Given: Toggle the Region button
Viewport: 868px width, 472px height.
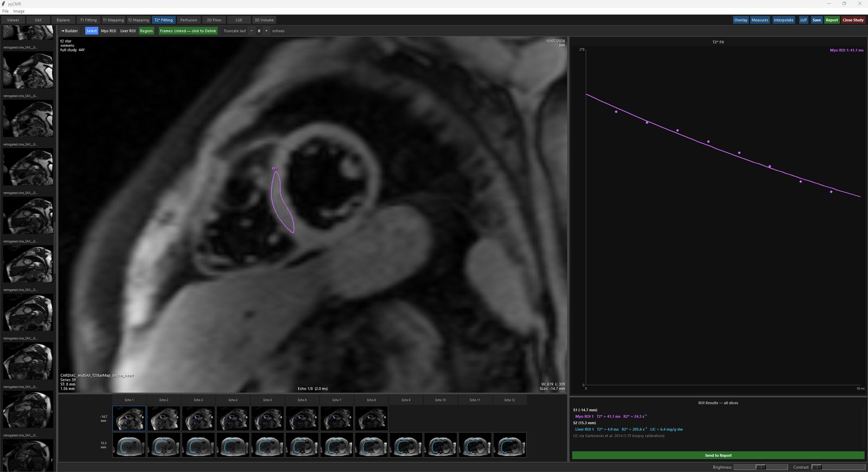Looking at the screenshot, I should point(146,31).
